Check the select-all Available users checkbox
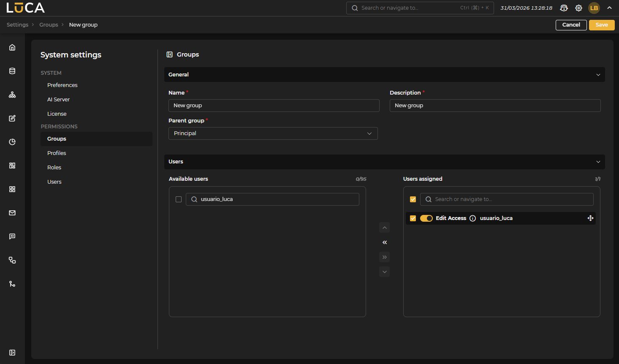This screenshot has width=619, height=364. coord(179,199)
